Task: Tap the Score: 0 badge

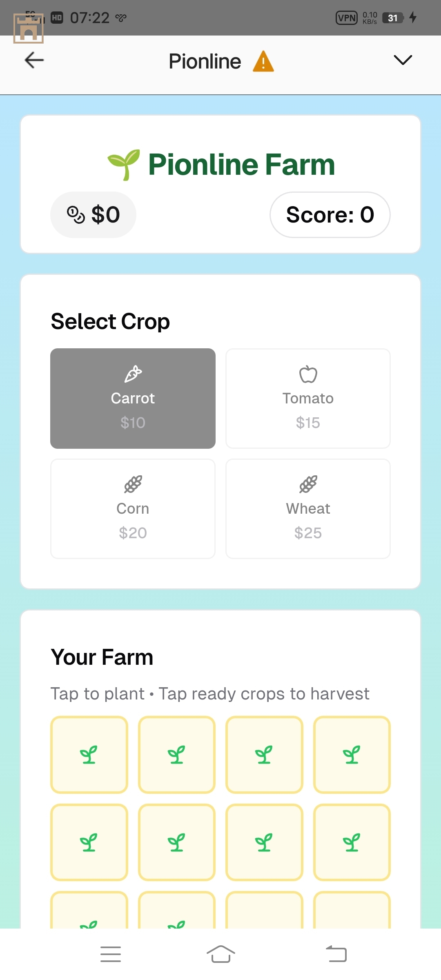Action: coord(330,215)
